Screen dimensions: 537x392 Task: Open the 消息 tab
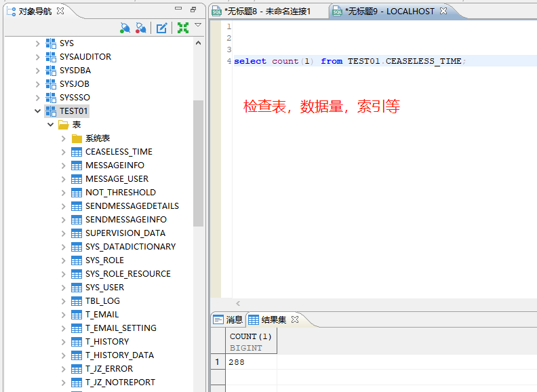(228, 320)
